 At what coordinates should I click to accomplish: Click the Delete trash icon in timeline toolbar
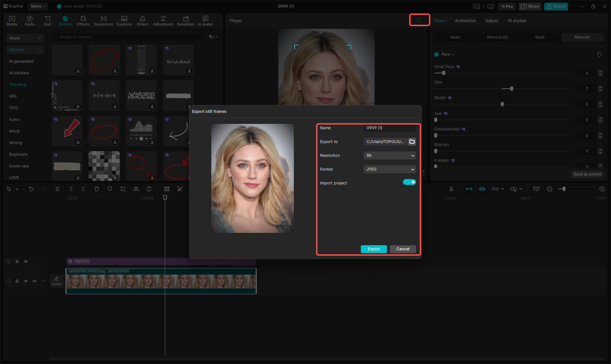pyautogui.click(x=97, y=189)
